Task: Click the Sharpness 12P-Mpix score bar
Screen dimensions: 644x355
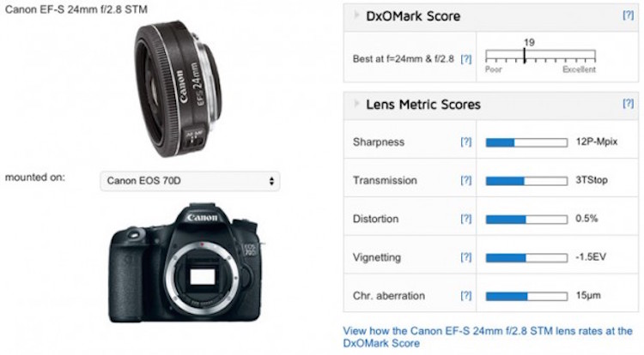Action: pos(526,142)
